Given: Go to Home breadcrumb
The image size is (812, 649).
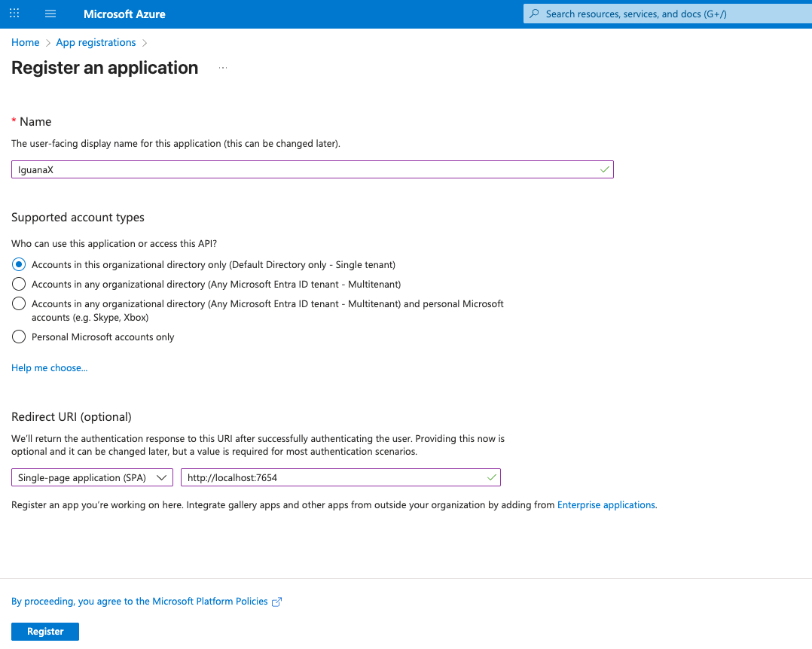Looking at the screenshot, I should [25, 43].
